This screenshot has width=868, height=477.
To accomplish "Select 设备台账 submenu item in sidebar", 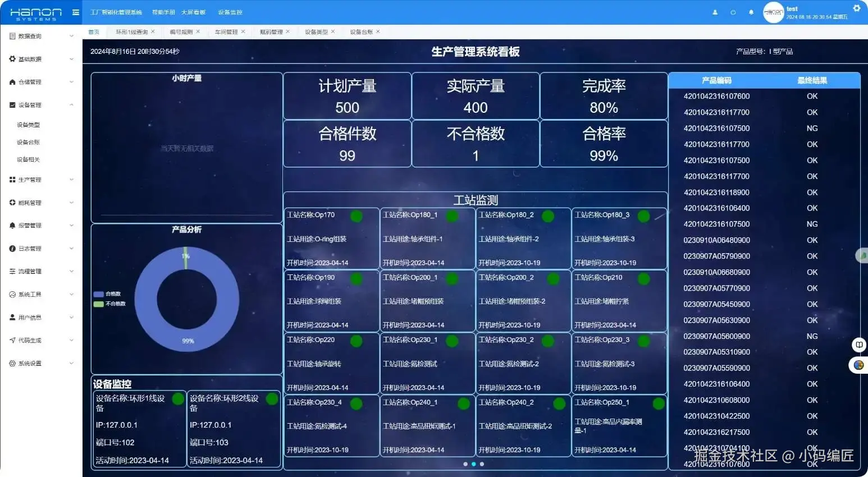I will point(28,143).
